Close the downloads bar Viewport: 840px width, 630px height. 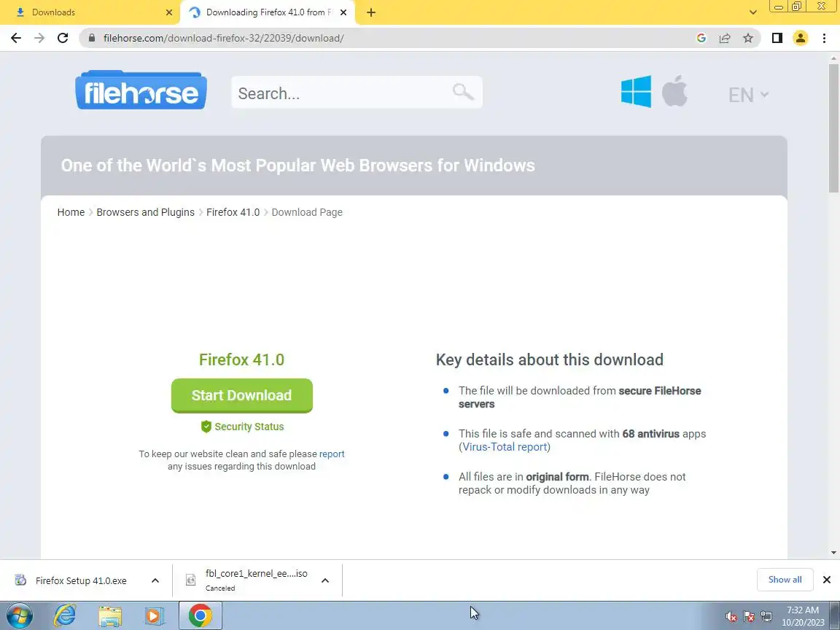pyautogui.click(x=827, y=580)
